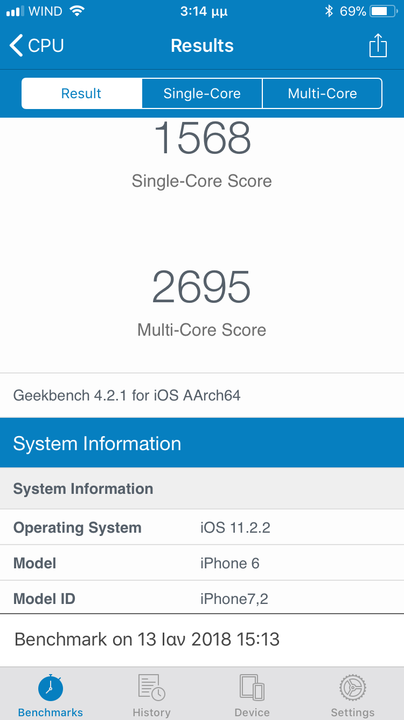Tap the System Information blue header
The height and width of the screenshot is (720, 404).
pos(202,443)
